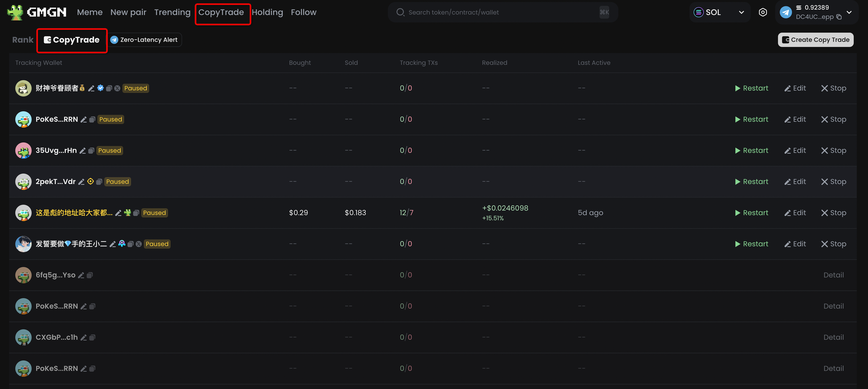868x389 pixels.
Task: Click rename pencil next to PoKeS...RRN paused row
Action: coord(83,119)
